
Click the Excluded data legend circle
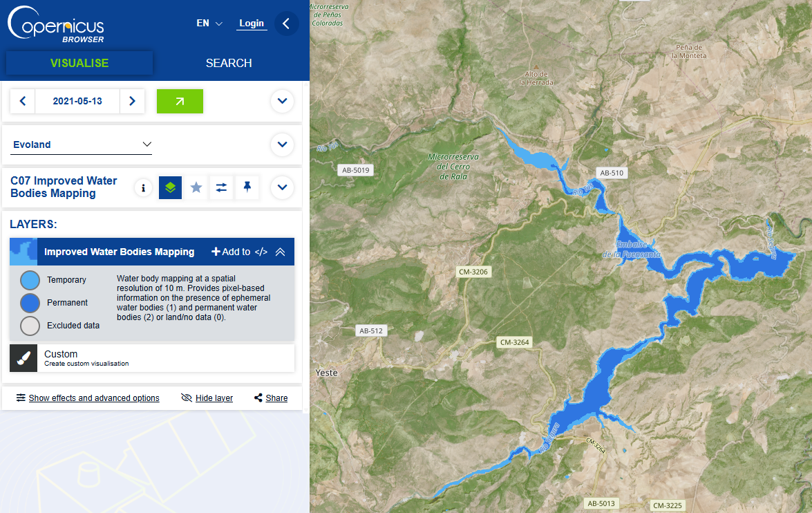click(30, 326)
